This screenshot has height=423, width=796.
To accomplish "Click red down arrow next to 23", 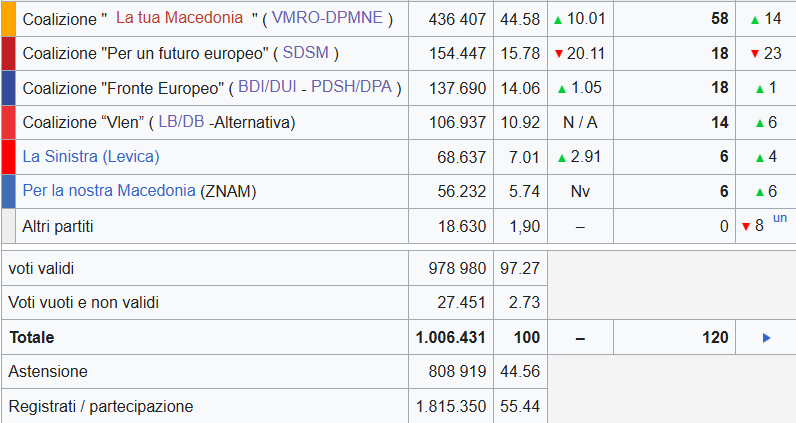I will [x=755, y=54].
